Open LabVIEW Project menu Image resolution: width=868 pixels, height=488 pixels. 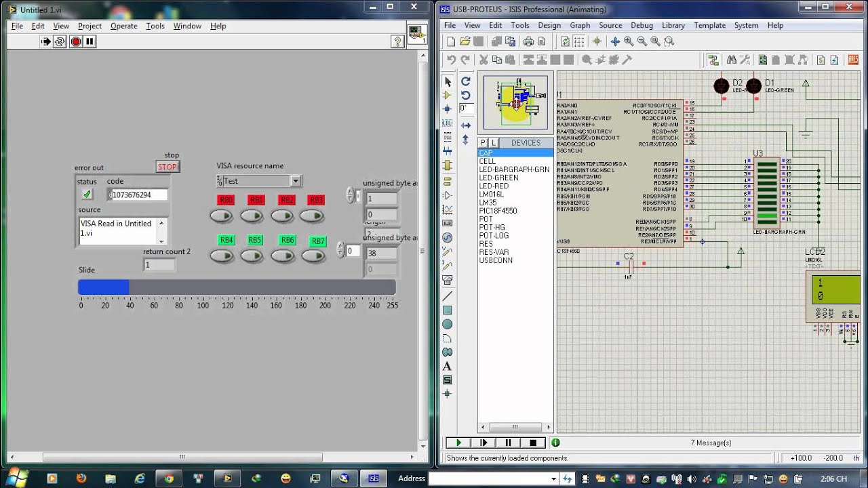tap(90, 26)
